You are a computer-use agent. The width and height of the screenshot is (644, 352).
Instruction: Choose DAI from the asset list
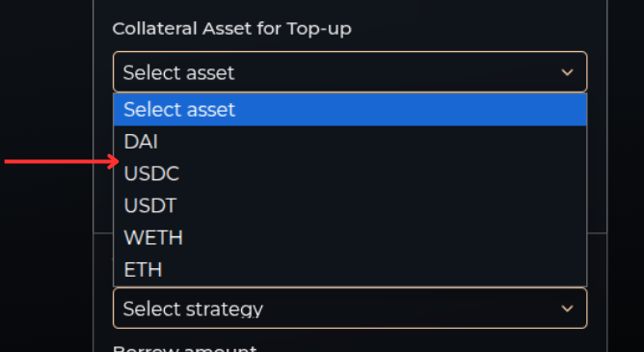(x=350, y=142)
